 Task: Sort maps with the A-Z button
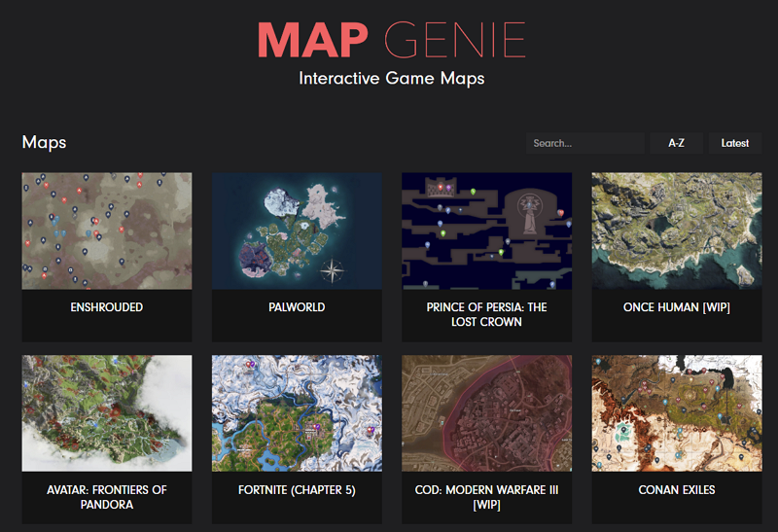676,143
